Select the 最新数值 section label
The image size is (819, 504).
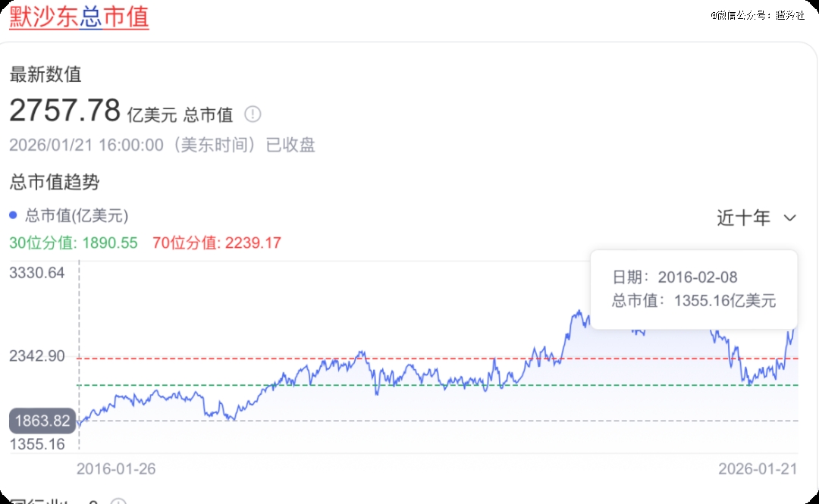click(x=45, y=74)
